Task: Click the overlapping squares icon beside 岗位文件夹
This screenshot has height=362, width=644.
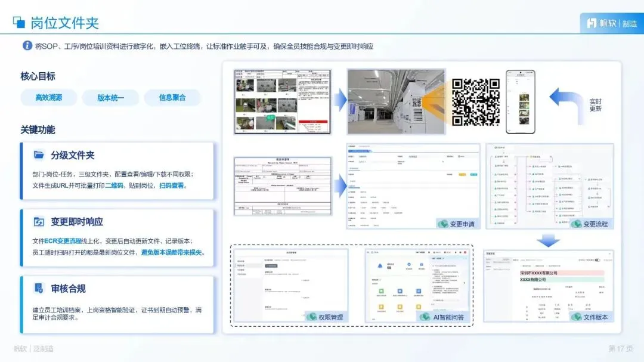Action: pyautogui.click(x=19, y=22)
